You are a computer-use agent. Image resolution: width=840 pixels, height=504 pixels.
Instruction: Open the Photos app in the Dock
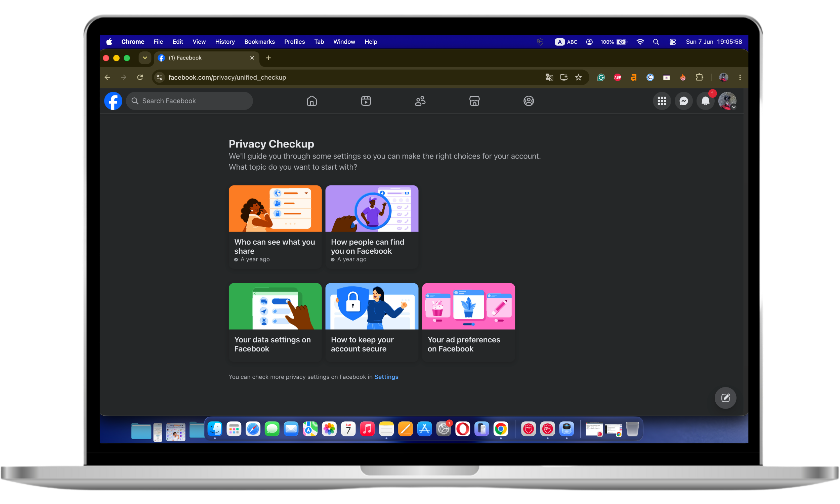coord(329,429)
